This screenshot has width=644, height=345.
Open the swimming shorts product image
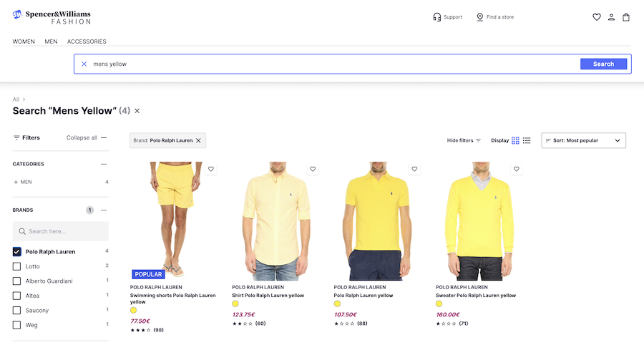(174, 220)
